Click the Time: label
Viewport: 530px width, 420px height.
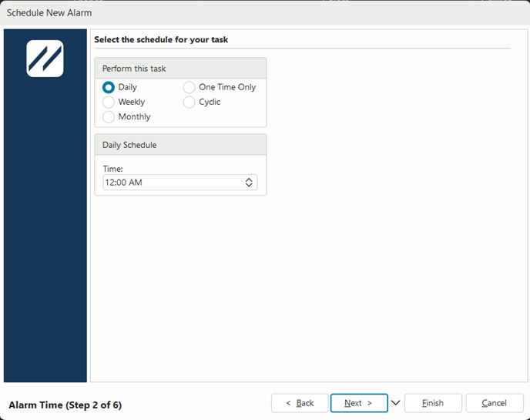tap(112, 169)
